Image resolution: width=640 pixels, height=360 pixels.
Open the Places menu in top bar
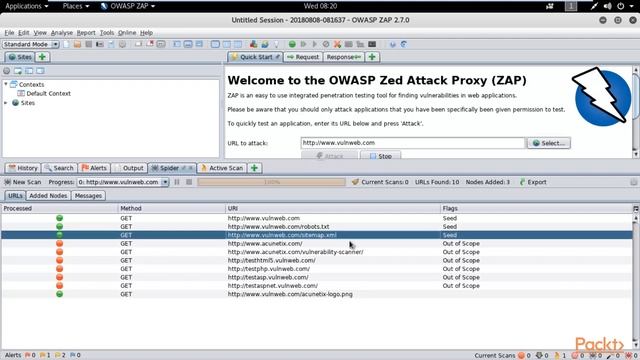coord(76,6)
